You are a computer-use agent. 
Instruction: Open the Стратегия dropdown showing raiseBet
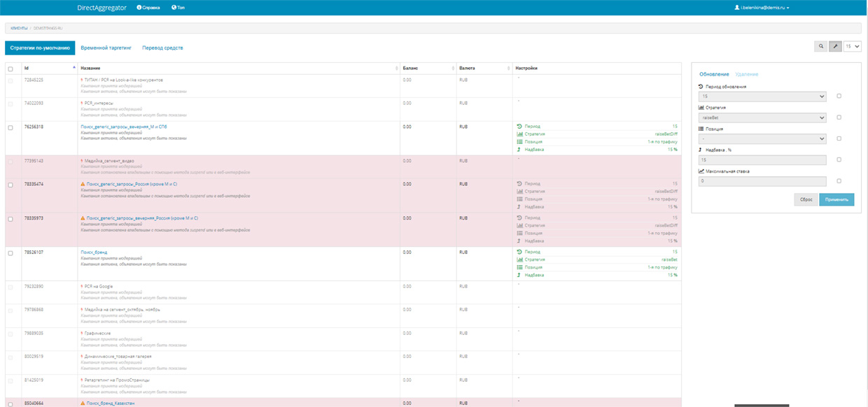[x=762, y=117]
